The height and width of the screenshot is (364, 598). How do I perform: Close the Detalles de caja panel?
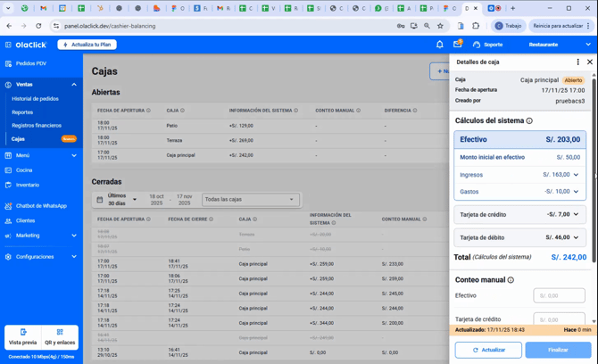[590, 62]
